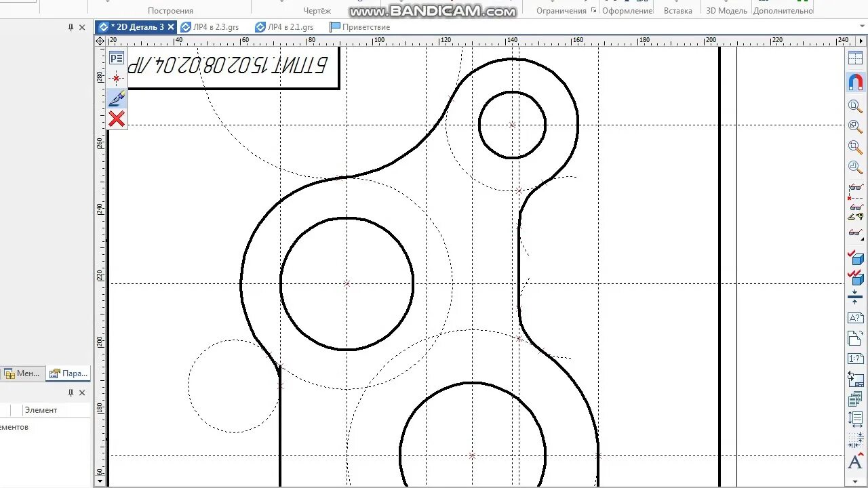Select the zoom previous view magnifier icon
Viewport: 868px width, 488px height.
[856, 167]
